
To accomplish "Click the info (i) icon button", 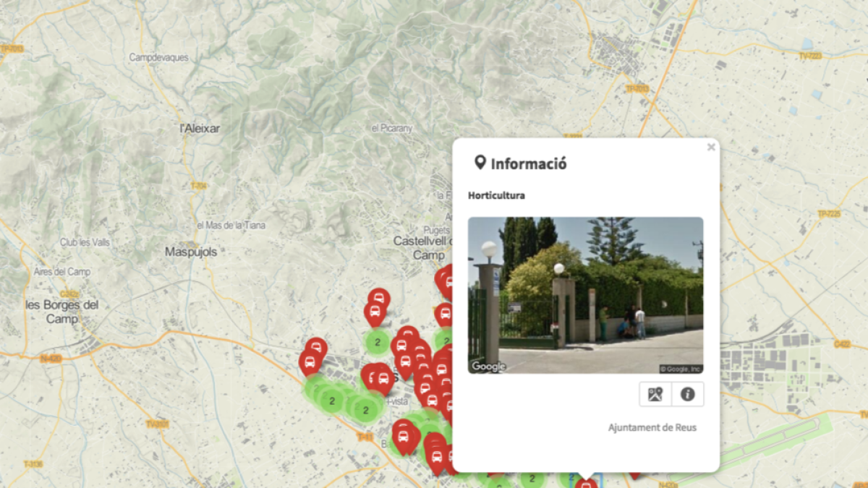I will (x=687, y=394).
